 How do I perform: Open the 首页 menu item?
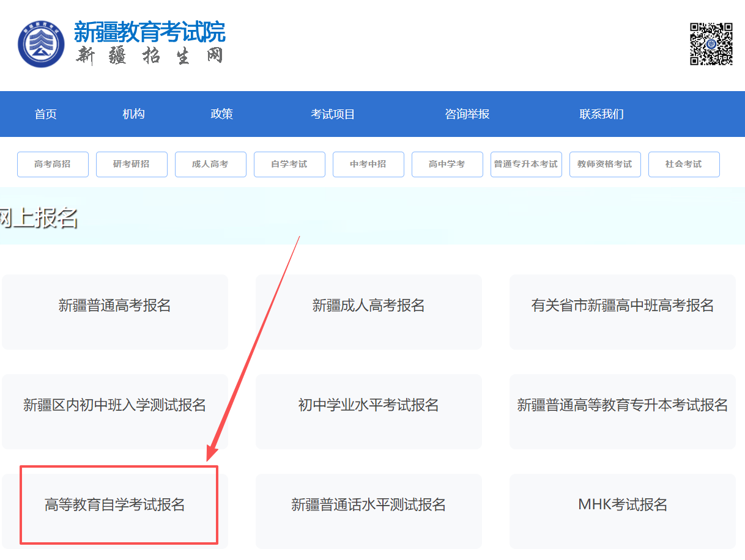click(x=45, y=114)
